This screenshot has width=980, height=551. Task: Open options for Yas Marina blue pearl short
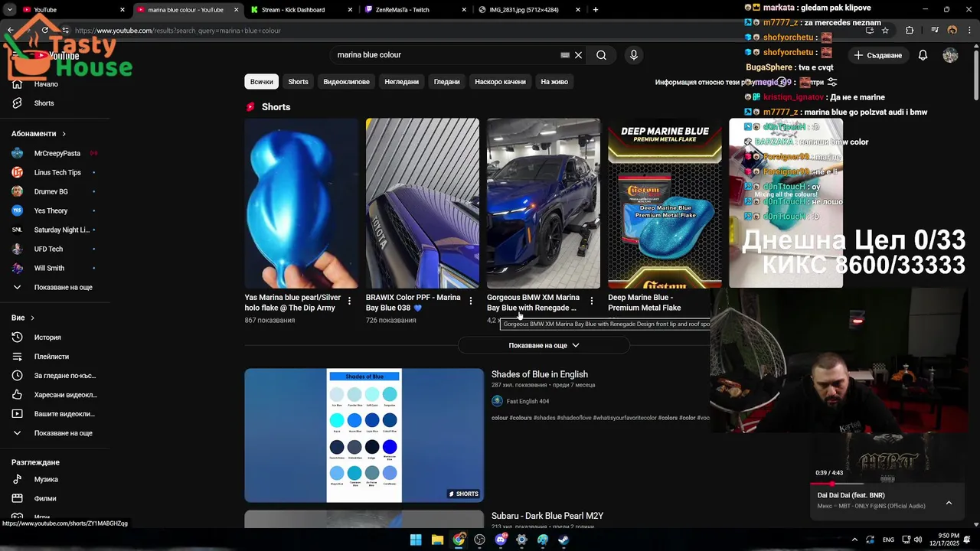350,302
